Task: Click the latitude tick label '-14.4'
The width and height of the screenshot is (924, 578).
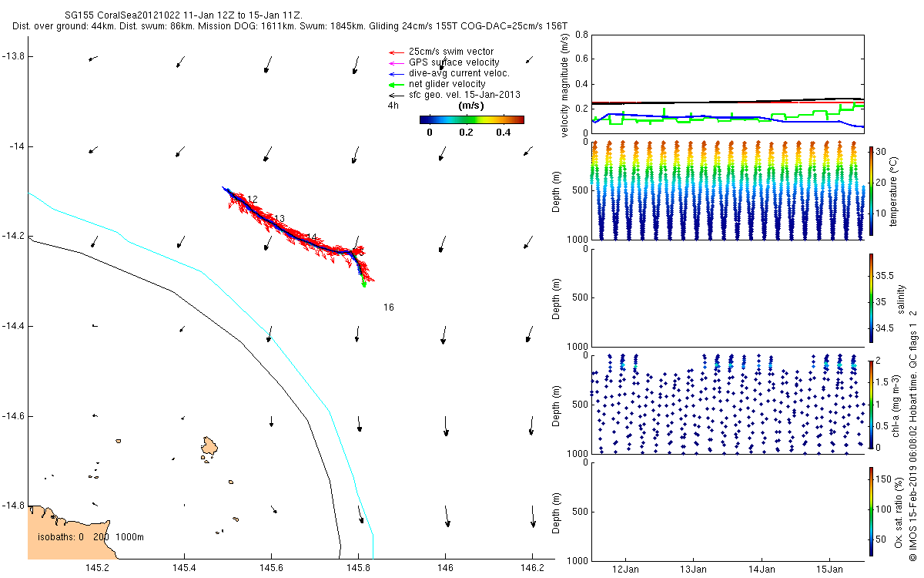Action: click(x=14, y=326)
